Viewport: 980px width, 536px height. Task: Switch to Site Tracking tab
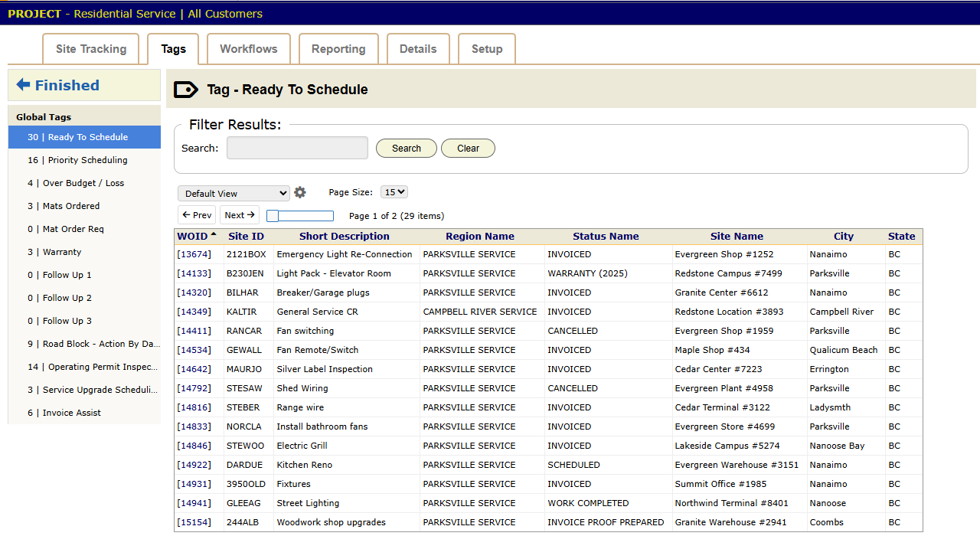point(91,49)
